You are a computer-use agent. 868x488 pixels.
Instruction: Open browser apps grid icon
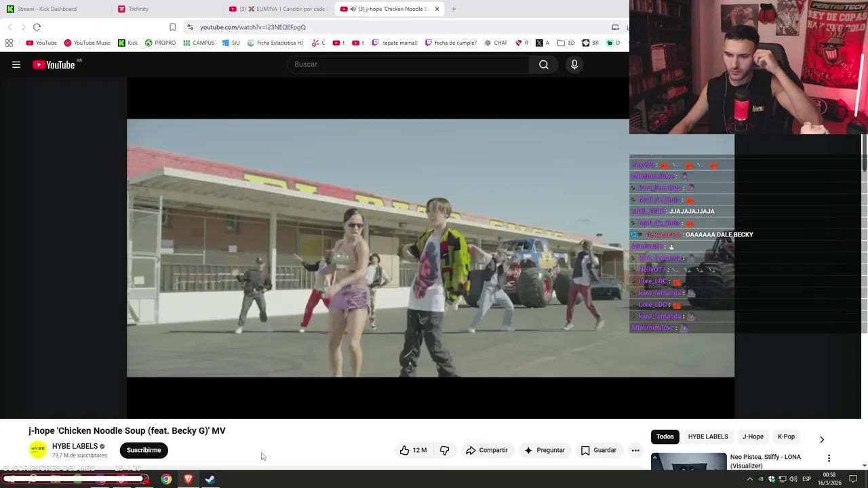(9, 43)
